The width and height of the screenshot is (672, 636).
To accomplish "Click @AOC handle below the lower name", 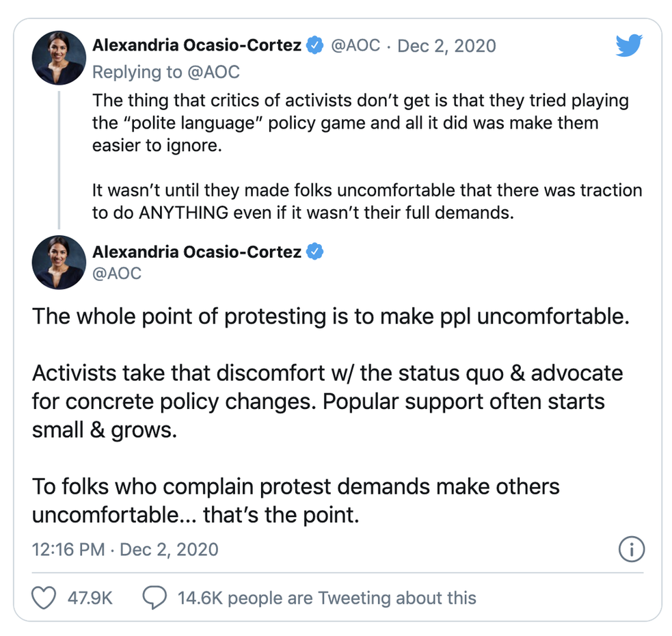I will pyautogui.click(x=117, y=274).
